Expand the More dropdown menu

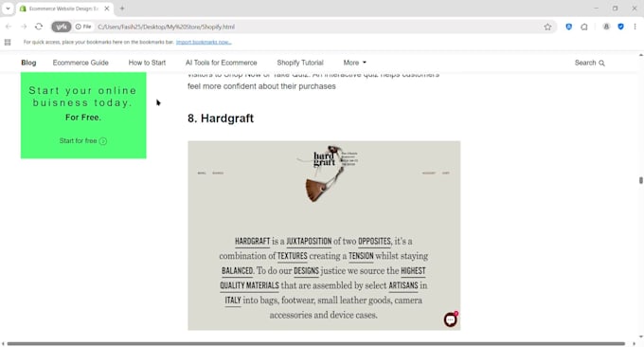tap(355, 63)
